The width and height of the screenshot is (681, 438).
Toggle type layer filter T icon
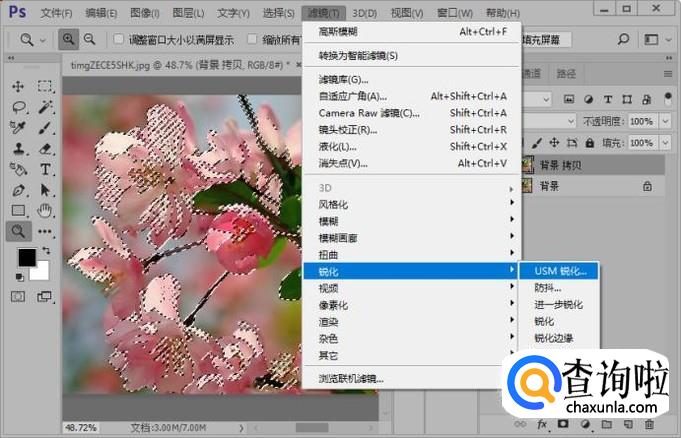(x=608, y=99)
